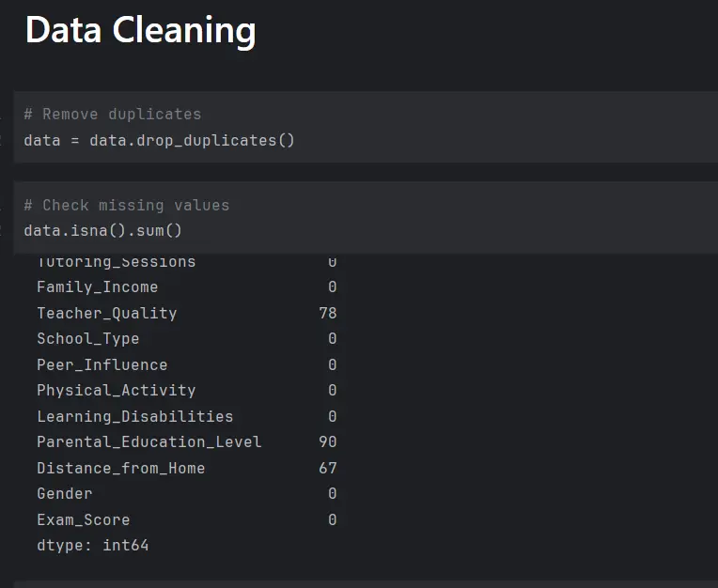
Task: Click the Peer_Influence output label
Action: click(101, 365)
